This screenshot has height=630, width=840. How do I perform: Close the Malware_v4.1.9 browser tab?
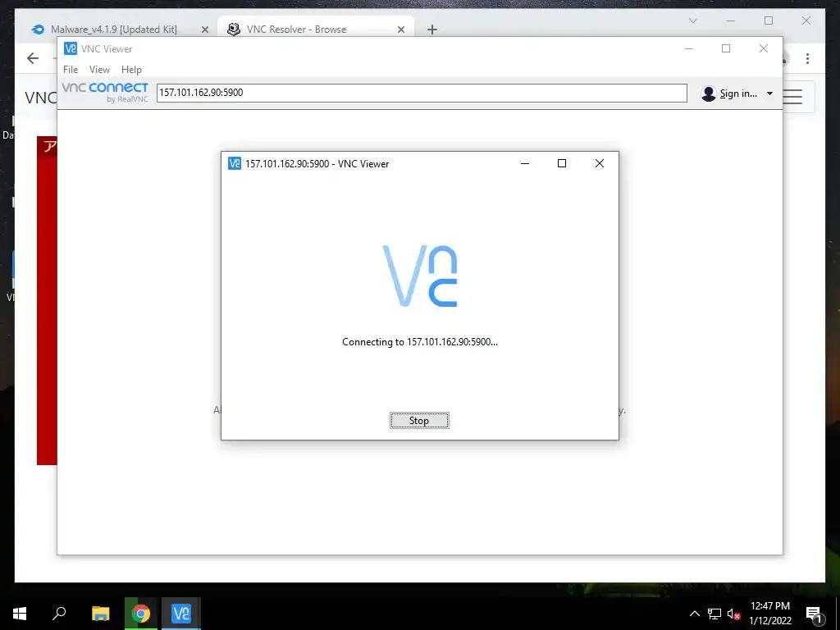click(204, 30)
